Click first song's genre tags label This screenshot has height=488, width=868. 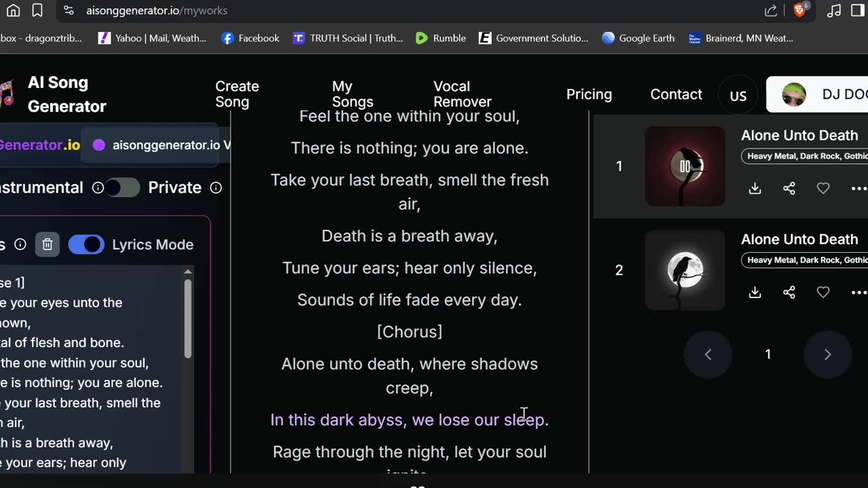point(804,156)
